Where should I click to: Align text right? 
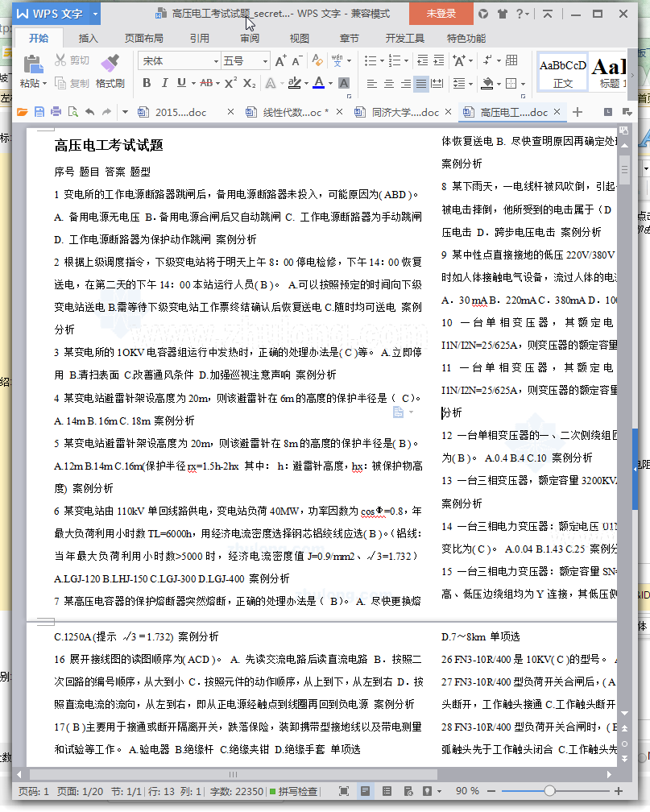405,84
